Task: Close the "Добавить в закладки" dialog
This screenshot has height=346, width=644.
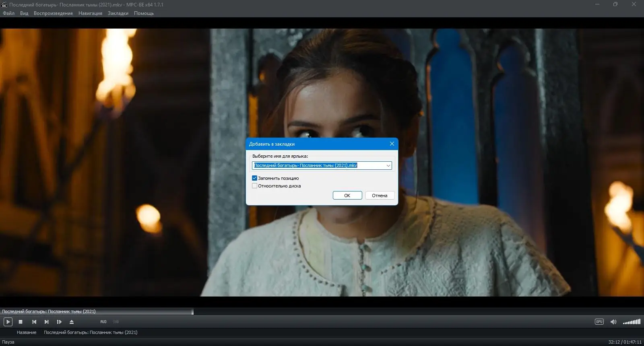Action: [392, 144]
